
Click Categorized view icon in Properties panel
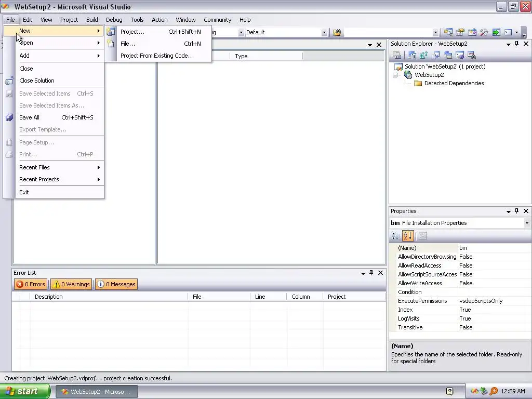point(395,235)
